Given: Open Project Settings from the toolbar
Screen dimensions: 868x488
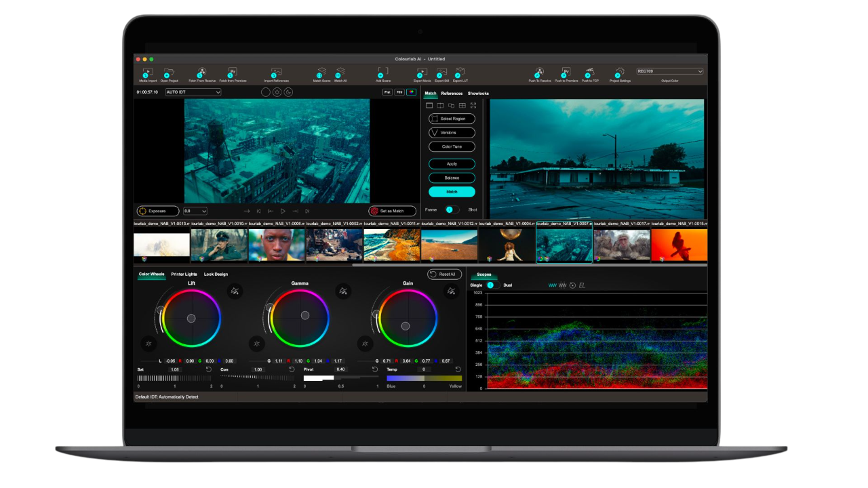Looking at the screenshot, I should click(619, 73).
